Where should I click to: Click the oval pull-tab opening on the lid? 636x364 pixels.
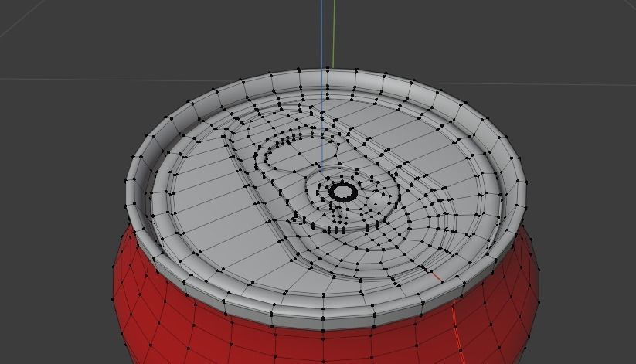[x=302, y=155]
